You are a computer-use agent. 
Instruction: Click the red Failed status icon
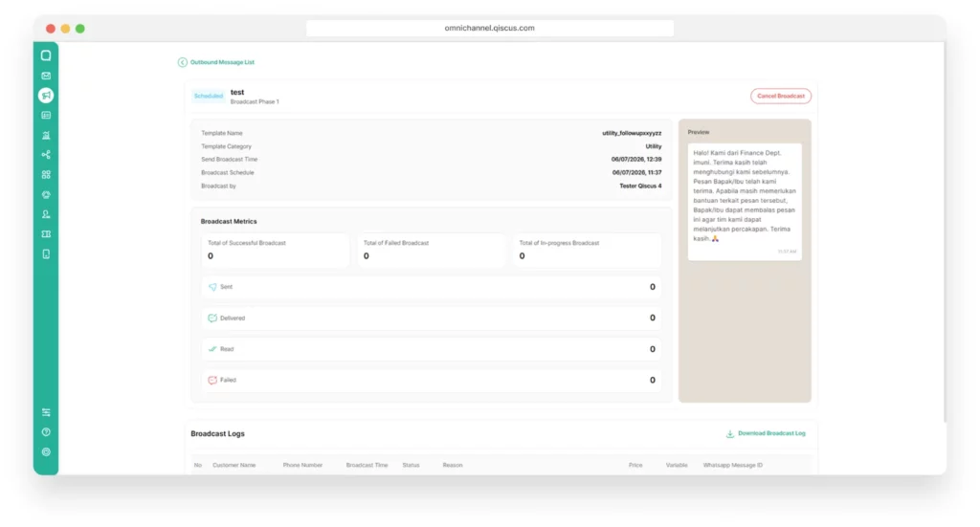212,381
